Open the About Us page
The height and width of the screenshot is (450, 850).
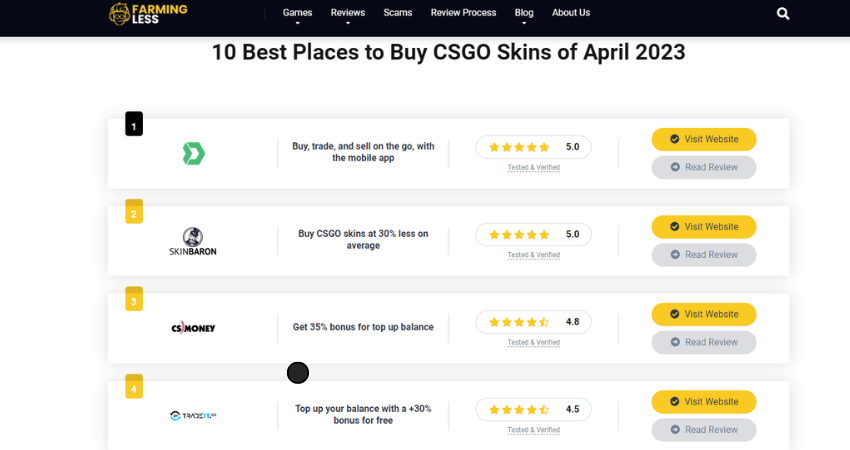[x=571, y=12]
